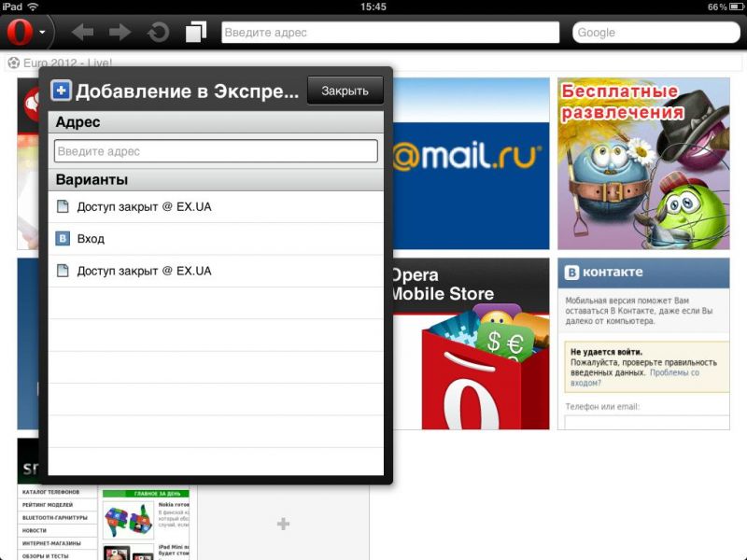The height and width of the screenshot is (560, 747).
Task: Focus the Адрес input field in dialog
Action: pos(216,151)
